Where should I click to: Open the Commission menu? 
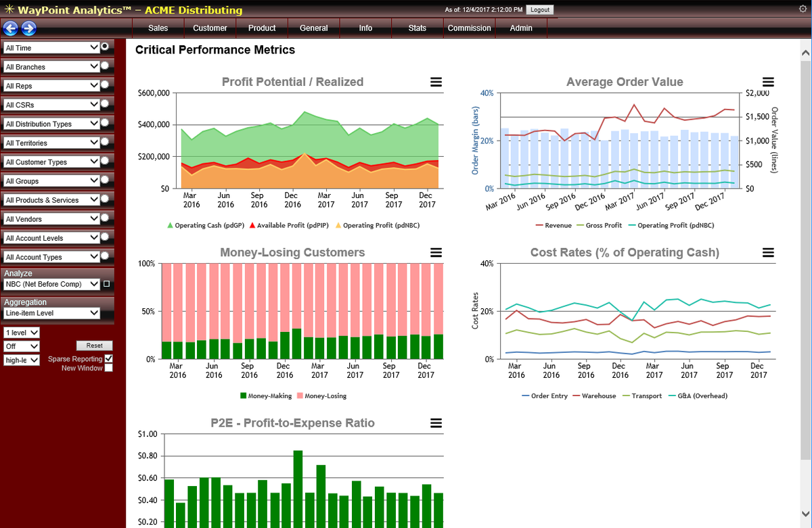pos(470,28)
